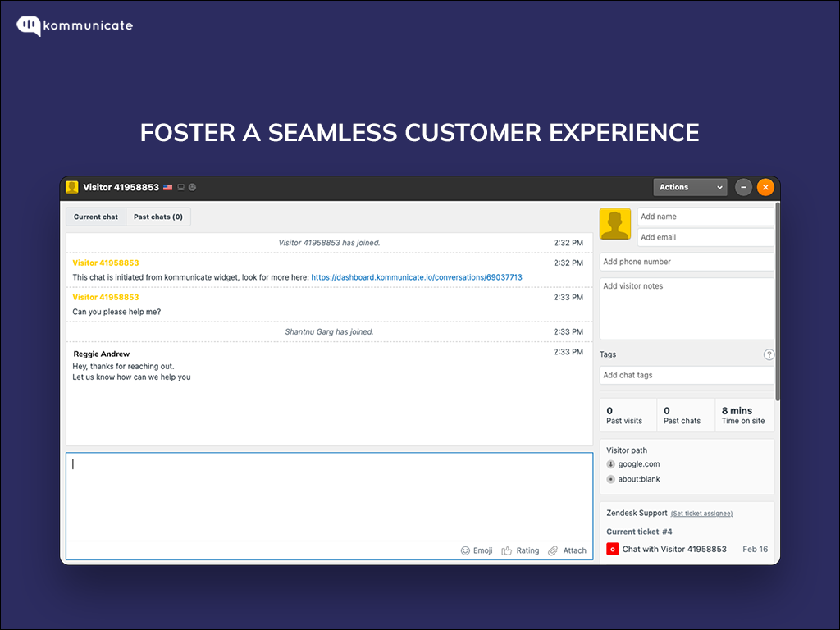Switch to the Past chats (0) tab

[x=158, y=217]
